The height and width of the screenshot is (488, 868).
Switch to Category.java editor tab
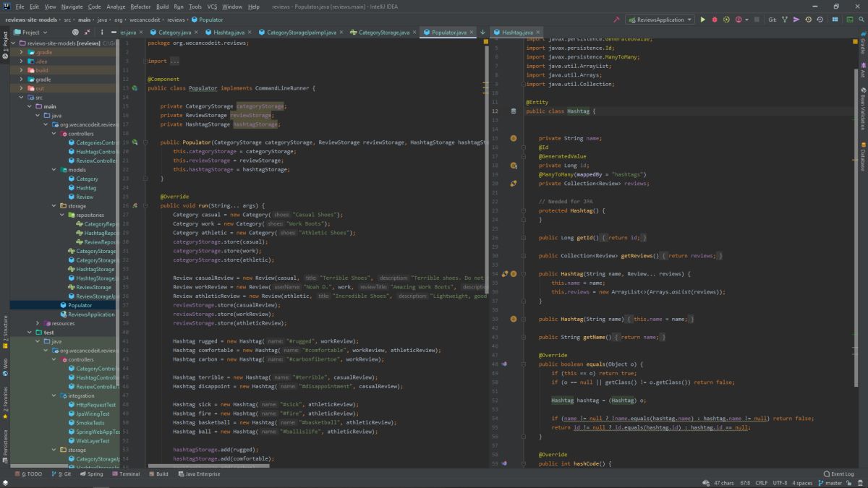(174, 33)
